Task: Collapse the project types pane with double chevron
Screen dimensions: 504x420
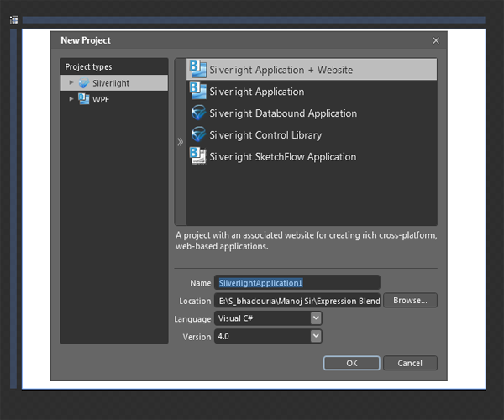Action: (x=181, y=142)
